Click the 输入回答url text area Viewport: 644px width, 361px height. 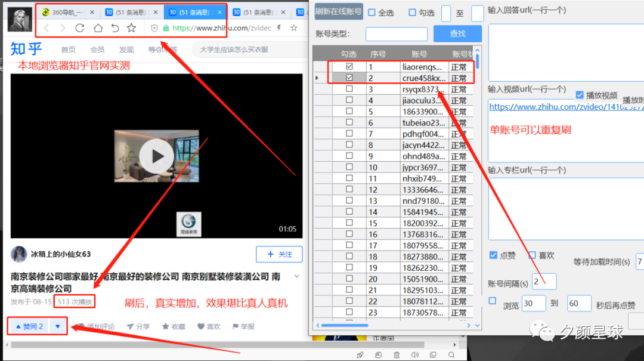pos(566,53)
